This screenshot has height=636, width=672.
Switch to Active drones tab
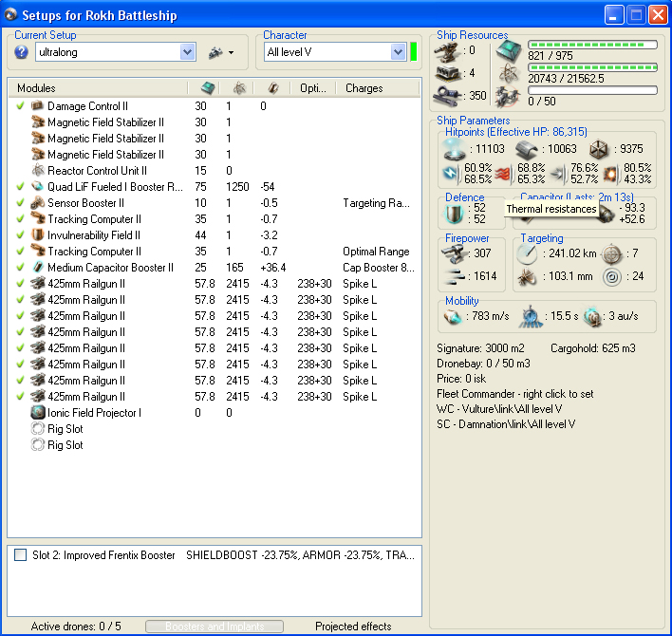pos(75,627)
